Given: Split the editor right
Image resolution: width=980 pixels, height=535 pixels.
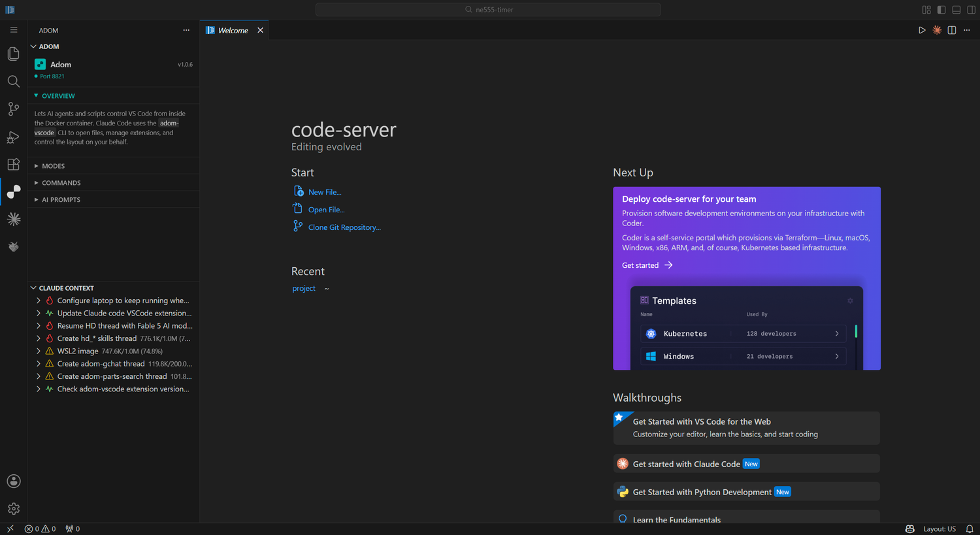Looking at the screenshot, I should pos(952,30).
